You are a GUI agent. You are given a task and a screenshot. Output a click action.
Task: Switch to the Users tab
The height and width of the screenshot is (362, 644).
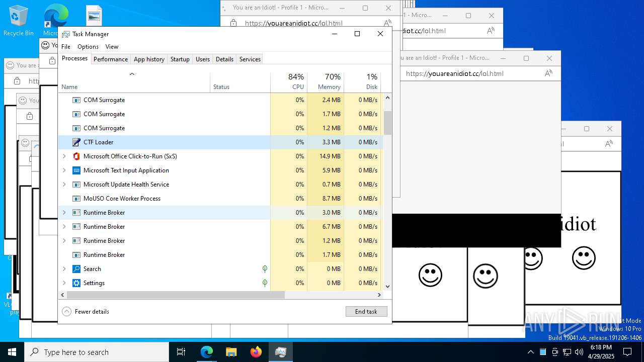tap(203, 59)
